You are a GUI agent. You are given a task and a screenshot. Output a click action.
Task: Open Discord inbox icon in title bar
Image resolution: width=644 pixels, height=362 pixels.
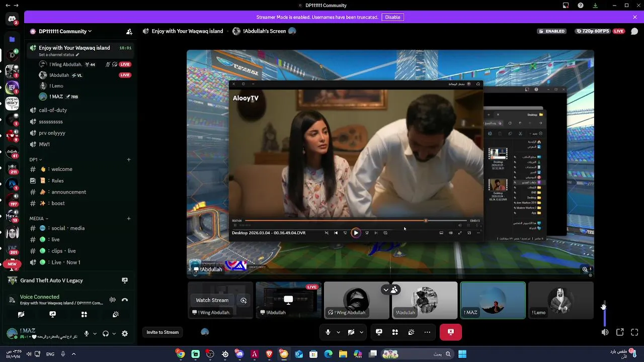[x=566, y=6]
